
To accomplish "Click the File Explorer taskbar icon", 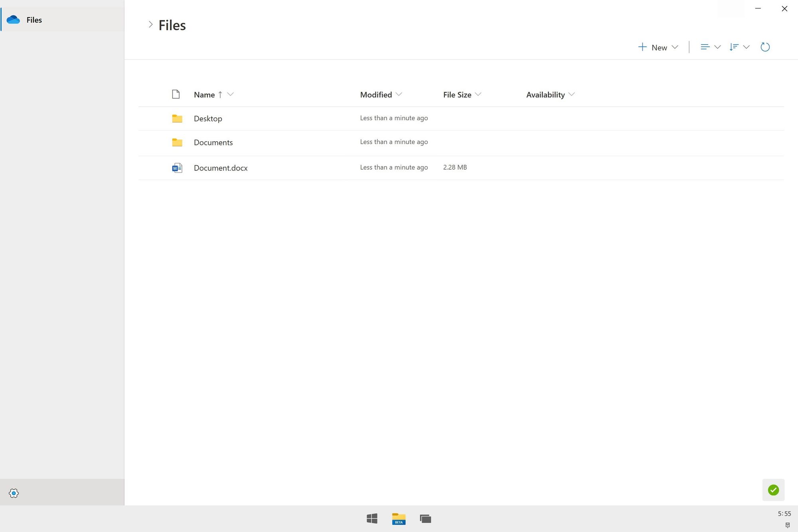I will 399,517.
